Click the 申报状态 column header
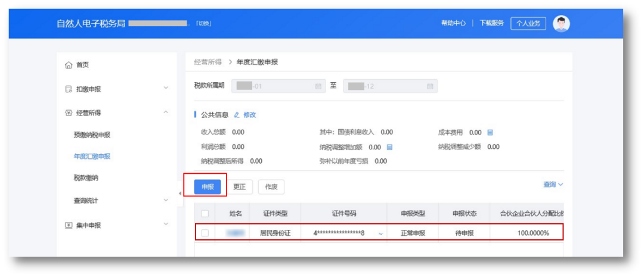644x278 pixels. tap(465, 214)
